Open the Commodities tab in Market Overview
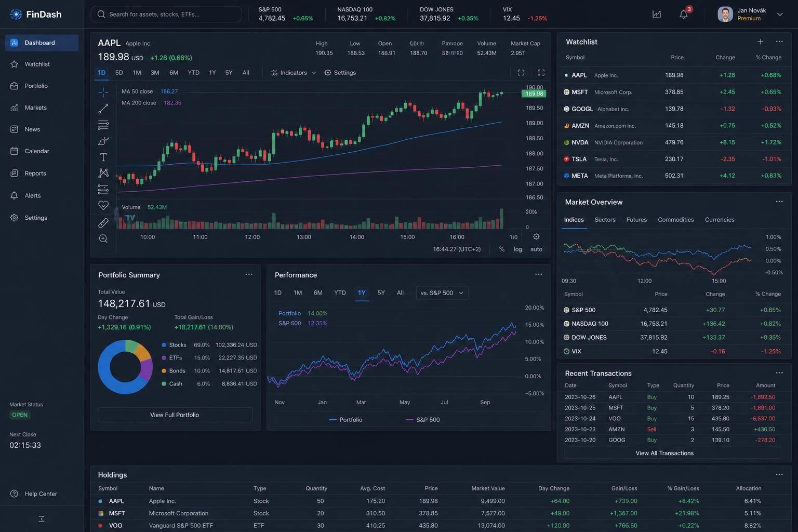 (675, 220)
